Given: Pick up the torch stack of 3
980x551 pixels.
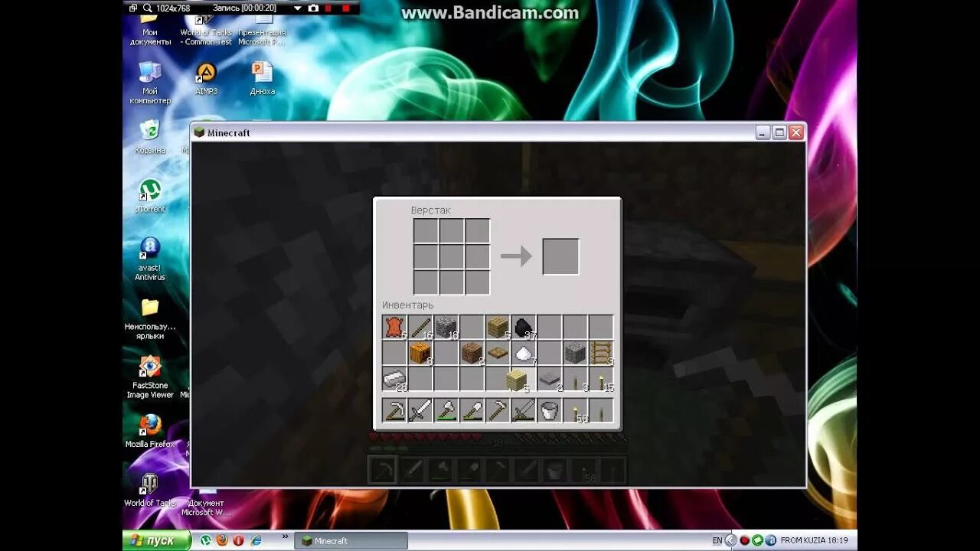Looking at the screenshot, I should click(577, 380).
